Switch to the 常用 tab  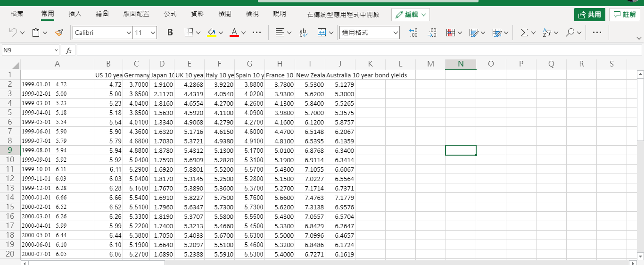48,14
